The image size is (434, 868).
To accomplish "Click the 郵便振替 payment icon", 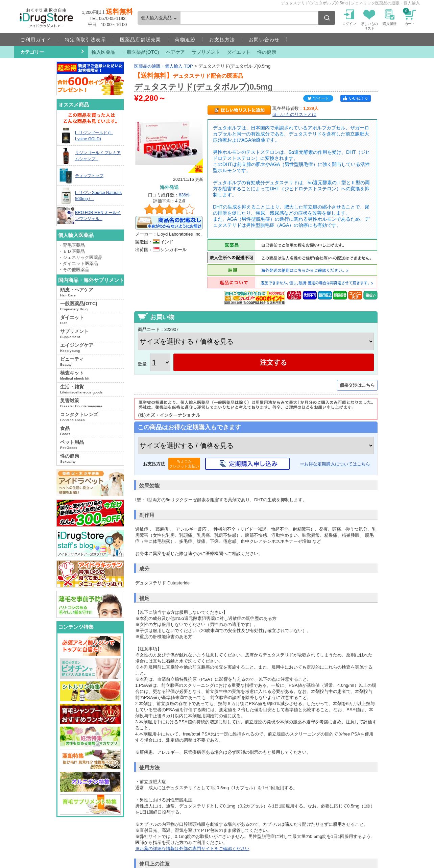I will [x=340, y=295].
